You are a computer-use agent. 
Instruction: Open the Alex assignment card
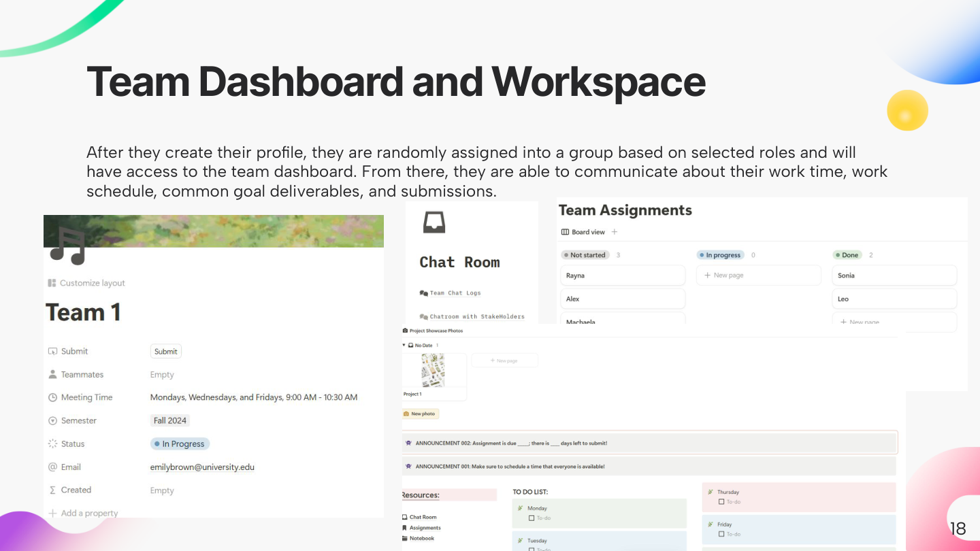[x=623, y=299]
